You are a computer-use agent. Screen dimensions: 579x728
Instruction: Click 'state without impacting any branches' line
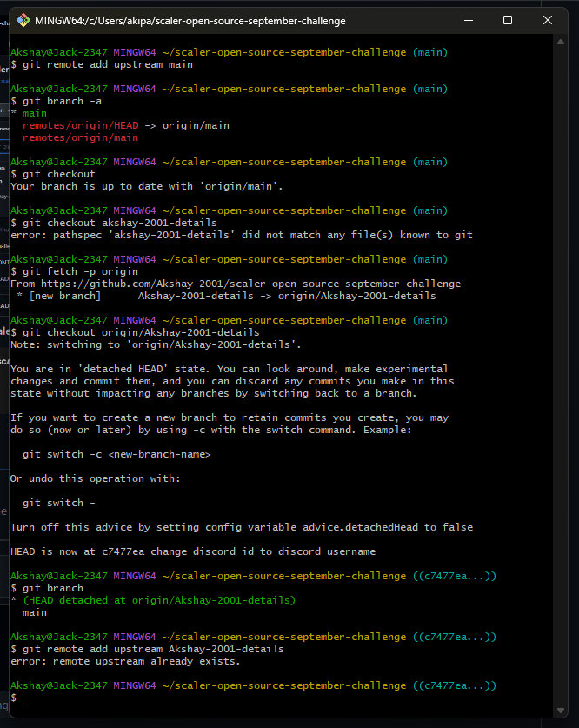pyautogui.click(x=214, y=393)
